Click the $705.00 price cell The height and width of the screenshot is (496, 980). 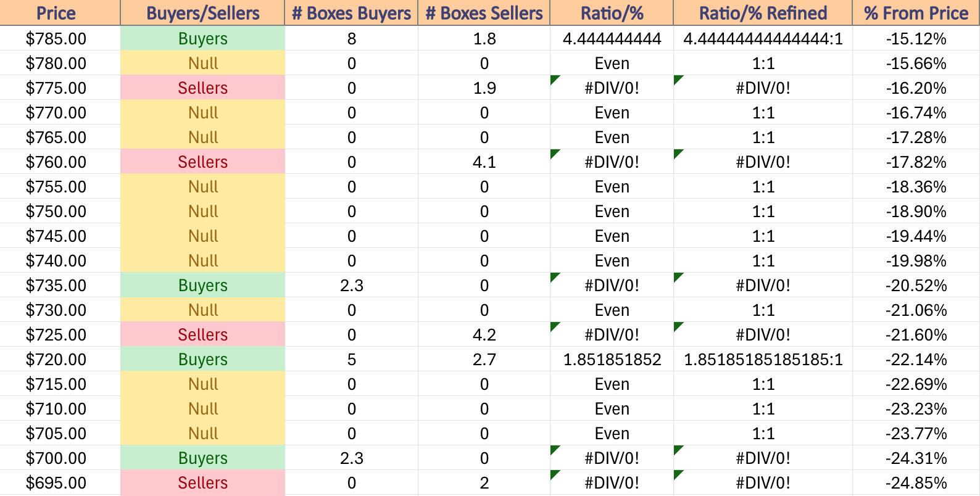pyautogui.click(x=60, y=433)
